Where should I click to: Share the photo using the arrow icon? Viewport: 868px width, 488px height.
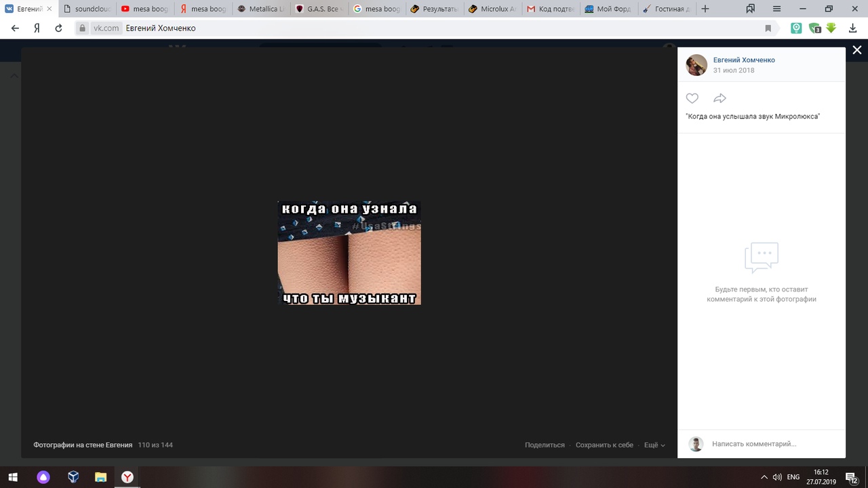pos(719,98)
